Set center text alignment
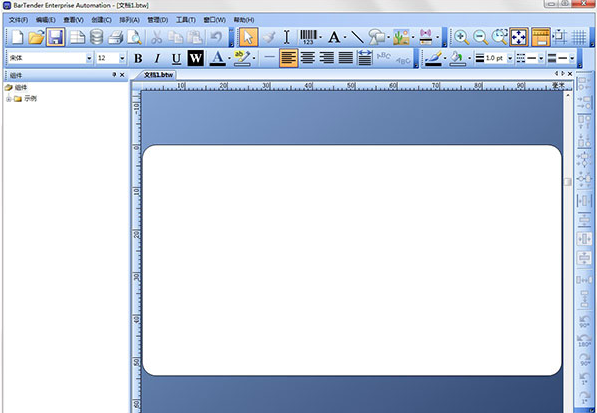597x413 pixels. 308,58
